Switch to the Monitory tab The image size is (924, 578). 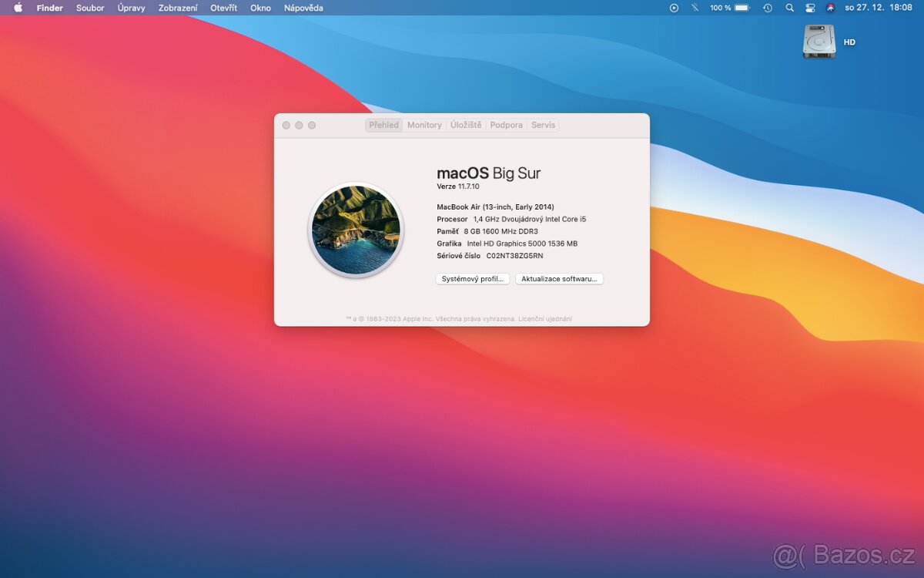424,125
